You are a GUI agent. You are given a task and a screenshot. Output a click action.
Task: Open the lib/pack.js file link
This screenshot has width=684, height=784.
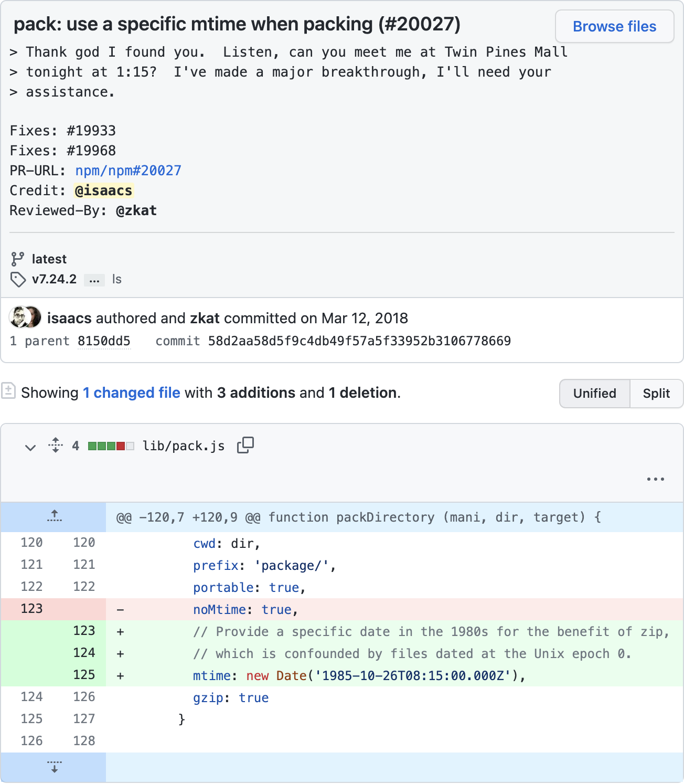click(184, 446)
